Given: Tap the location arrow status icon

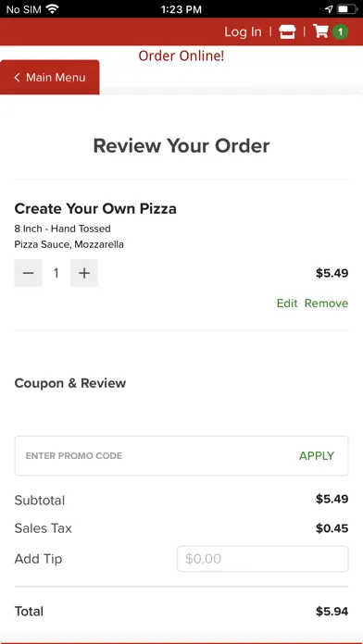Looking at the screenshot, I should pos(329,9).
